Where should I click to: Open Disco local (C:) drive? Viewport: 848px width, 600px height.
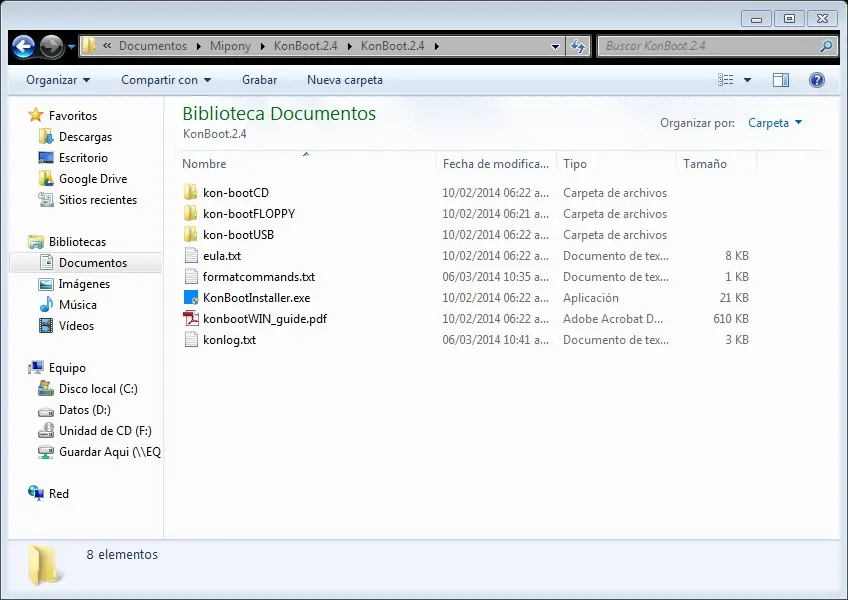(98, 389)
